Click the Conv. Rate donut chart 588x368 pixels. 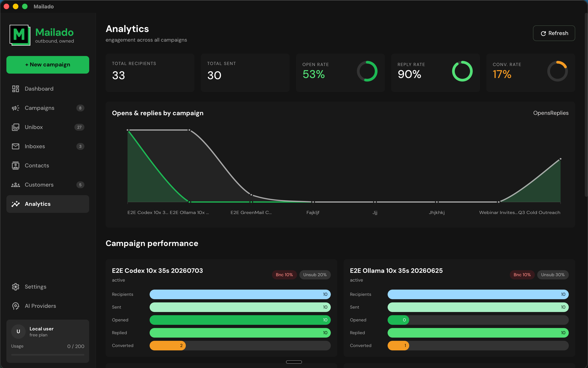pyautogui.click(x=557, y=71)
